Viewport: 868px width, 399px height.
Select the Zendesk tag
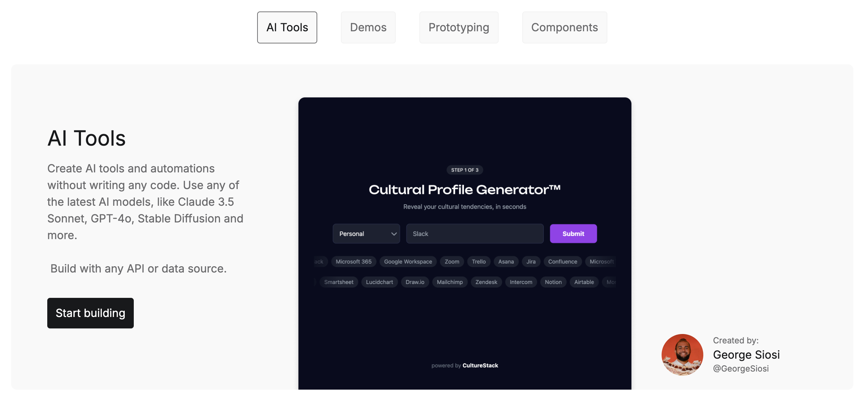pos(486,282)
